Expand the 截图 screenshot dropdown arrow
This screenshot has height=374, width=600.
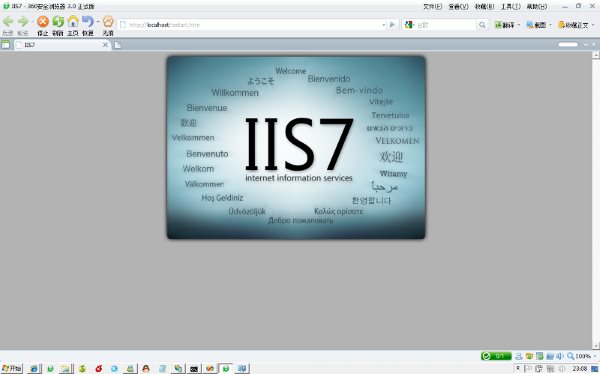(x=551, y=25)
